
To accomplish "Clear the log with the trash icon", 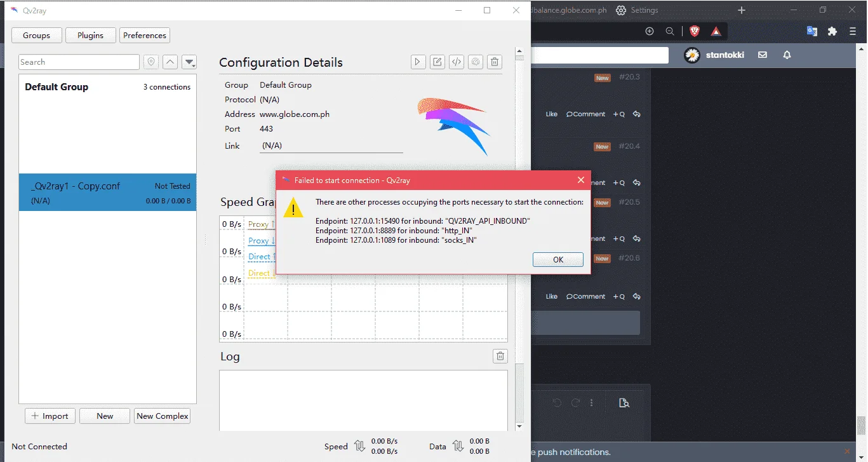I will pyautogui.click(x=500, y=356).
